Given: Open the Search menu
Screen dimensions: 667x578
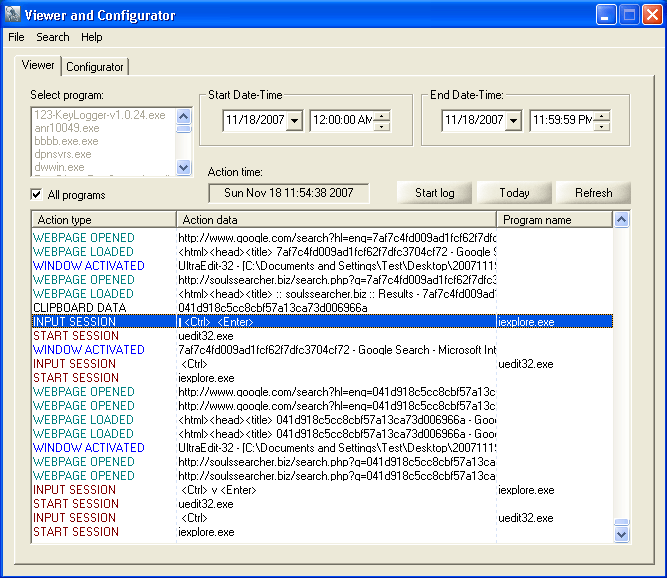Looking at the screenshot, I should pos(53,37).
